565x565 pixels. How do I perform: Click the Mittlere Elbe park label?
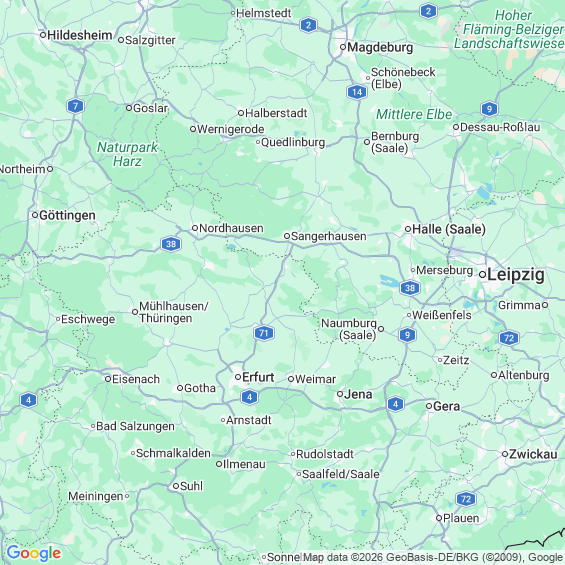coord(414,115)
